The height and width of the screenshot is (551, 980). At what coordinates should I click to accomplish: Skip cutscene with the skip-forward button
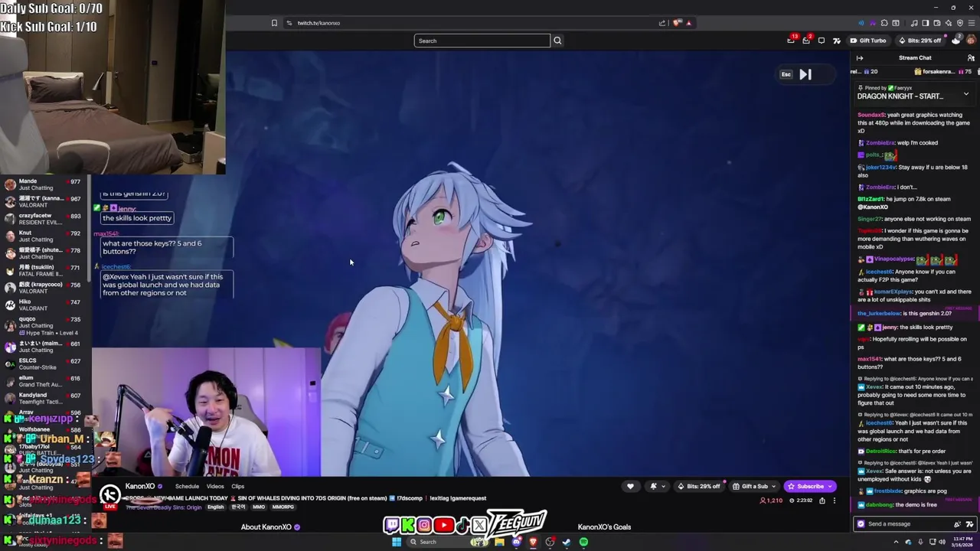[x=805, y=74]
